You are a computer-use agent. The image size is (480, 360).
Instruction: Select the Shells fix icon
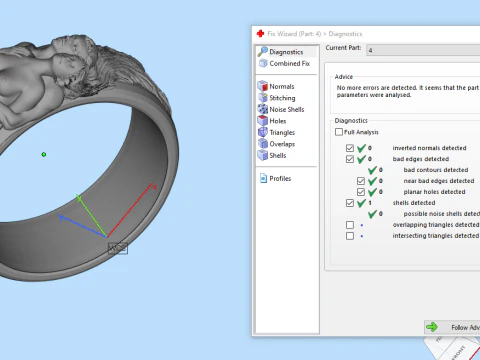pos(263,155)
